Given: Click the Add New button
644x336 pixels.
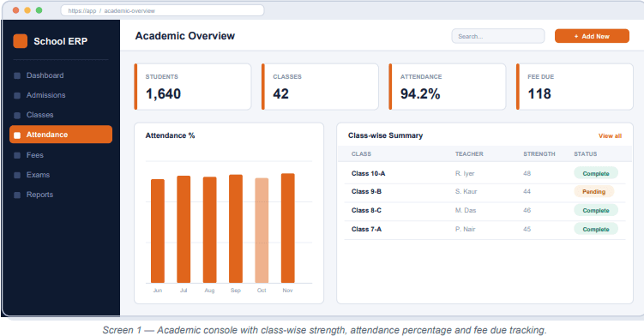Looking at the screenshot, I should 592,36.
